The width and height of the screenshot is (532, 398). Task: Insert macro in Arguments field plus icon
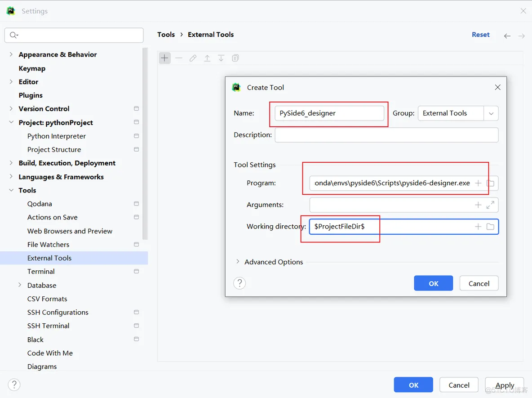[478, 205]
